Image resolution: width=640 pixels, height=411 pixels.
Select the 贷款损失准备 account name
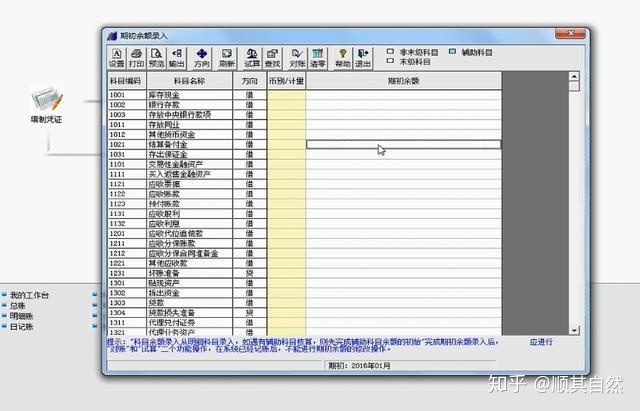pyautogui.click(x=171, y=313)
